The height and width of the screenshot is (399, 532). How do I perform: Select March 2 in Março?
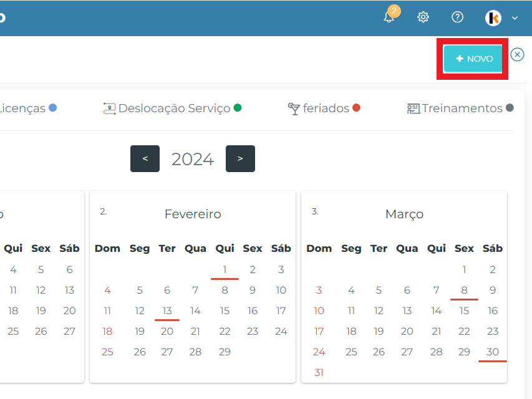[x=492, y=270]
